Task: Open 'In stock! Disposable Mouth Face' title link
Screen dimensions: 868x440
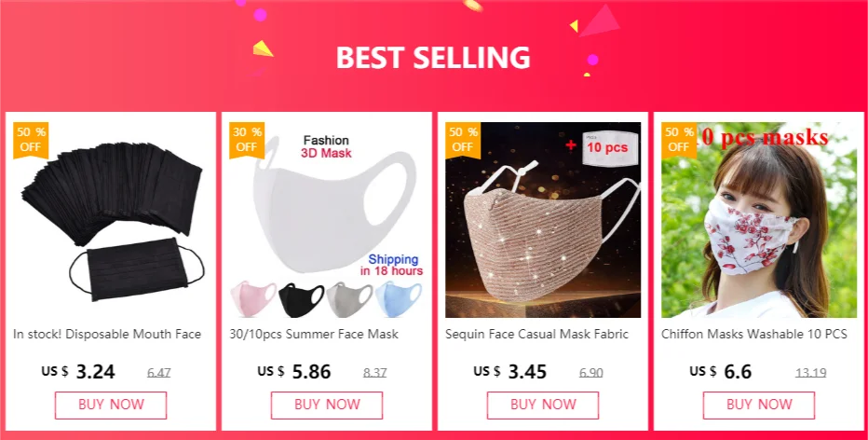Action: coord(107,334)
